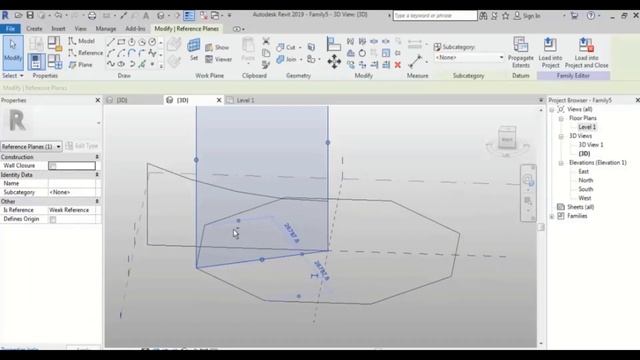Viewport: 640px width, 360px height.
Task: Open the File tab
Action: coord(10,29)
